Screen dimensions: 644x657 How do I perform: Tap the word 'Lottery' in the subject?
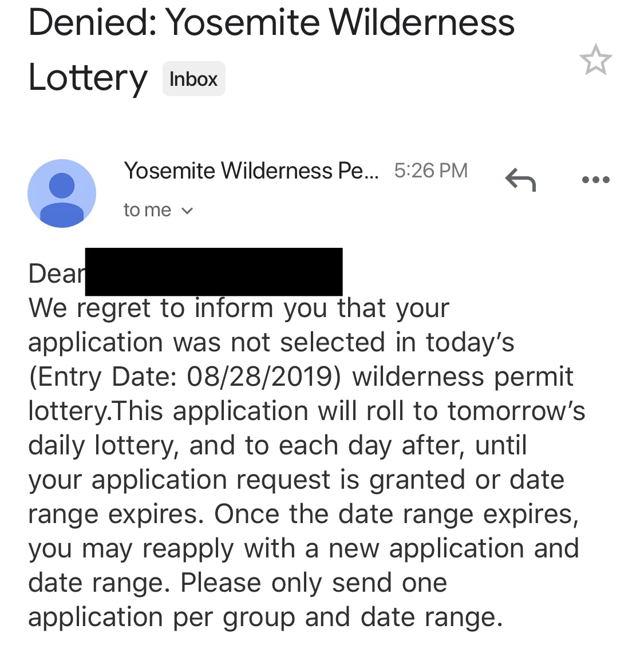click(x=88, y=78)
